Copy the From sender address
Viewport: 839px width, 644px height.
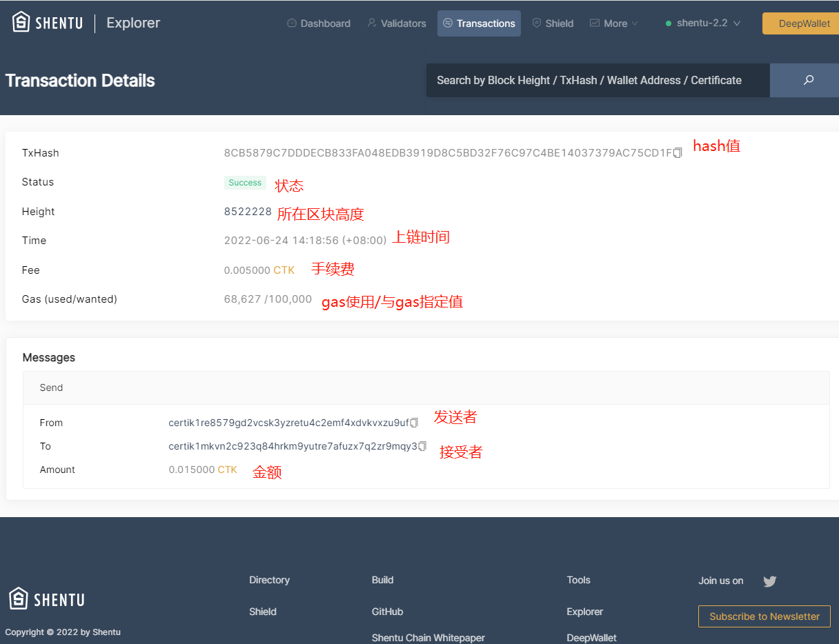coord(414,423)
